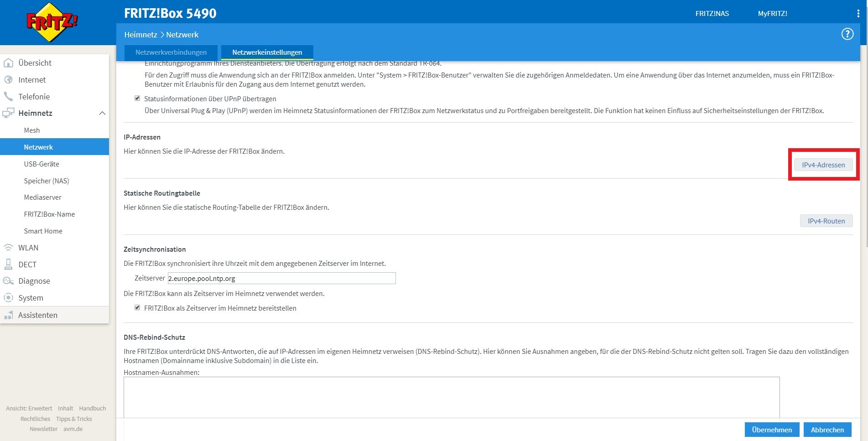Toggle Statusinformationen über UPnP übertragen checkbox
Screen dimensions: 868x441
pos(137,99)
